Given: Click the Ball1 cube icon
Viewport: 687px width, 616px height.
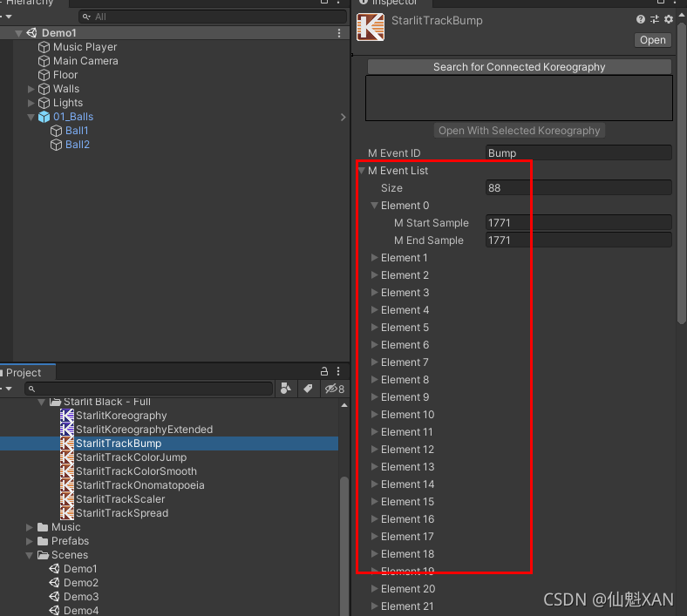Looking at the screenshot, I should [x=56, y=131].
